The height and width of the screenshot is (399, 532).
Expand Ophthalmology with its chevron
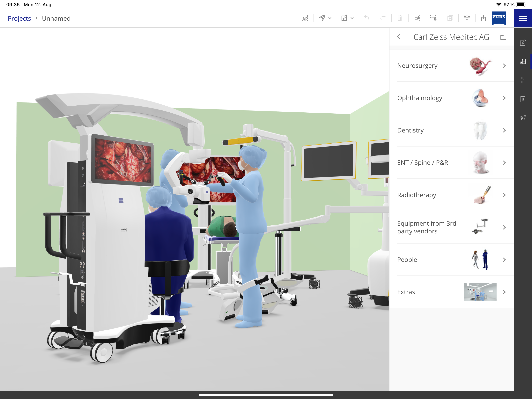504,98
